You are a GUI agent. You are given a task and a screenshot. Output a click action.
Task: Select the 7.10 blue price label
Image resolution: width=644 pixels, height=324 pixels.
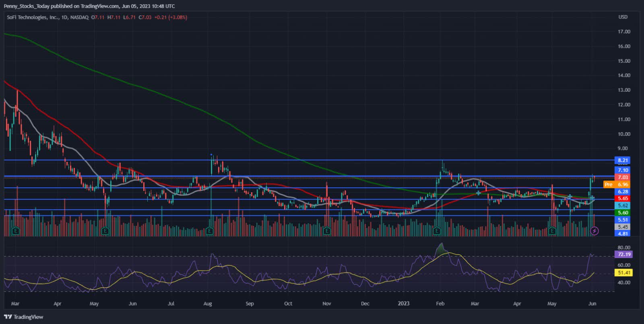click(x=623, y=170)
